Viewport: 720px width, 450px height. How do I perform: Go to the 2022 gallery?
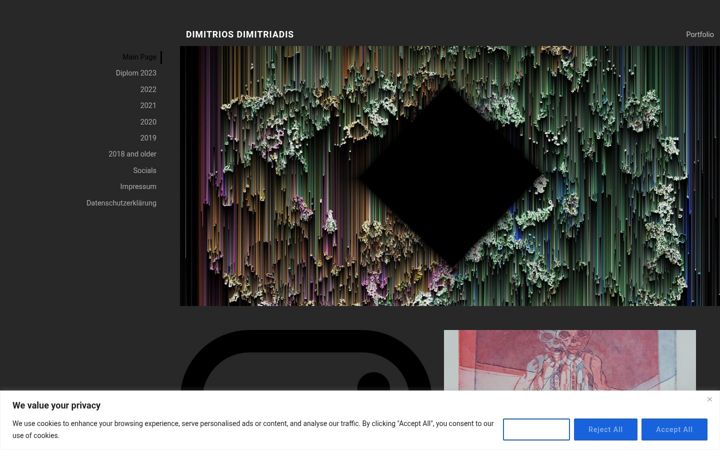point(148,90)
